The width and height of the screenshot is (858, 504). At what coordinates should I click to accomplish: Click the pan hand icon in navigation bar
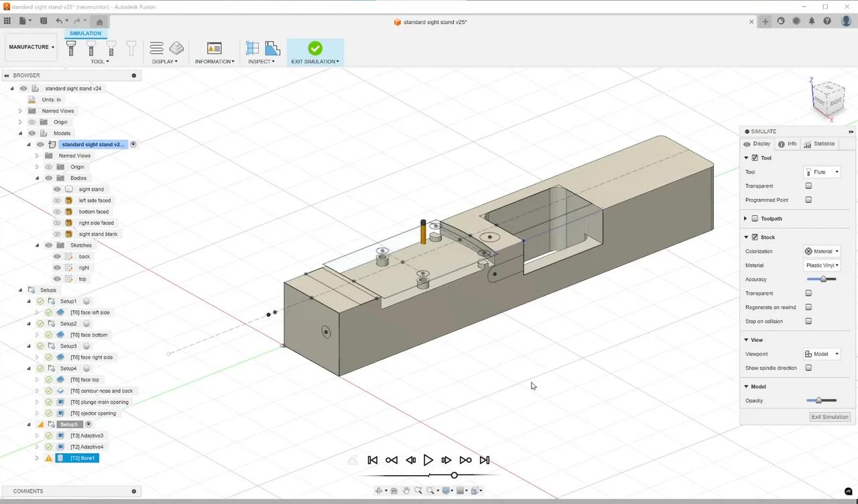pos(406,491)
